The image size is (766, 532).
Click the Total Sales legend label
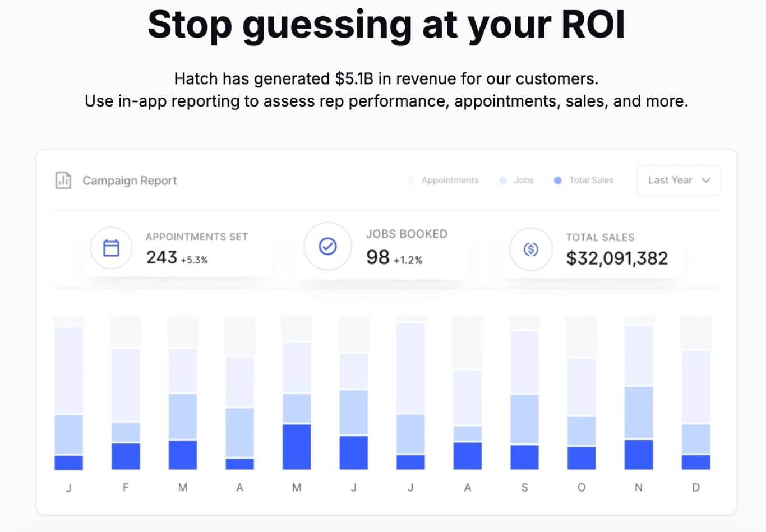click(591, 180)
